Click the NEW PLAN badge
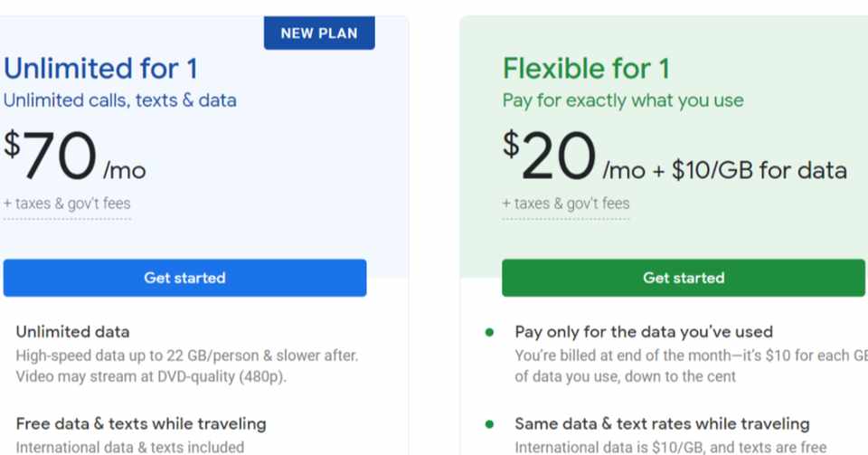Screen dimensions: 868x455 click(319, 33)
